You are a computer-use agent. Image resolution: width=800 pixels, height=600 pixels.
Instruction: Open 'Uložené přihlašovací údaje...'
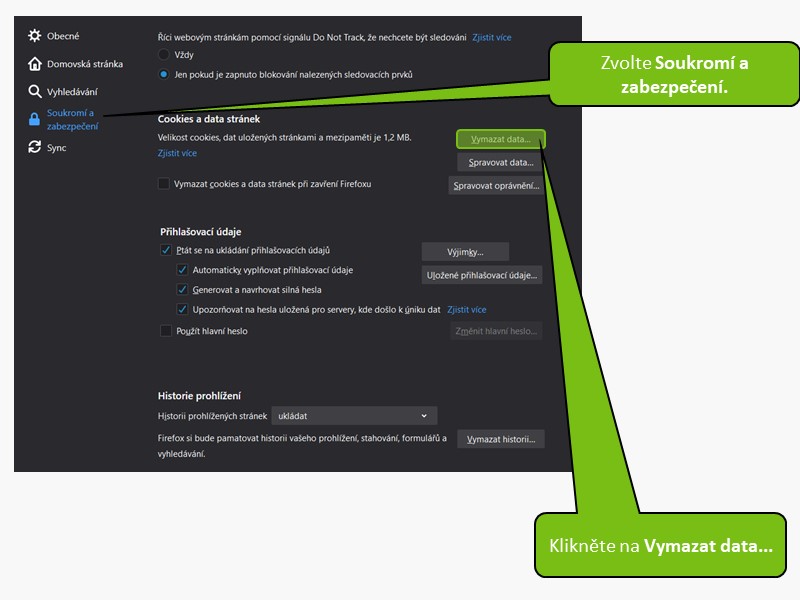481,275
